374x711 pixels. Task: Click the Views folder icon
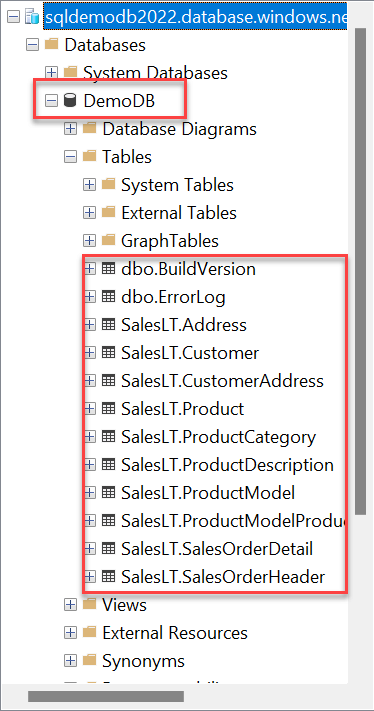tap(89, 604)
